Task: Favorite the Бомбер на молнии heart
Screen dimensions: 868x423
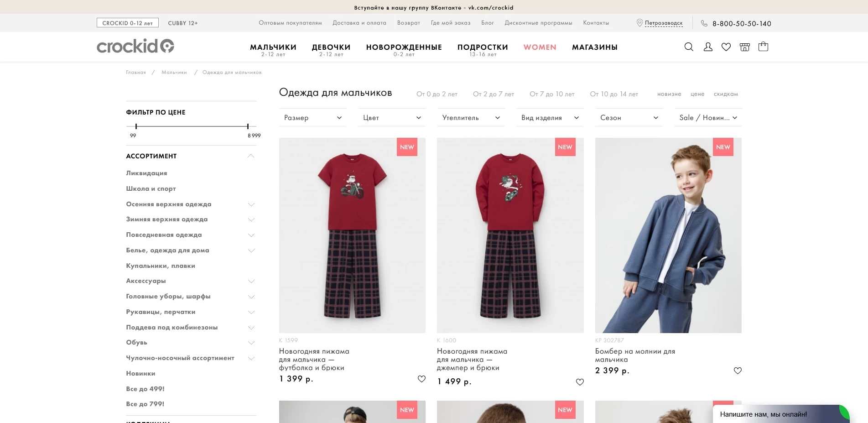Action: click(x=738, y=371)
